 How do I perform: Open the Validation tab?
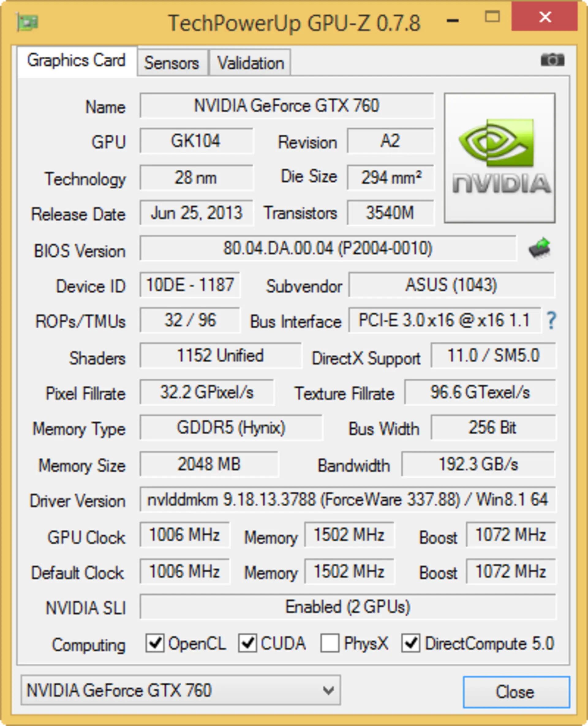click(x=250, y=63)
